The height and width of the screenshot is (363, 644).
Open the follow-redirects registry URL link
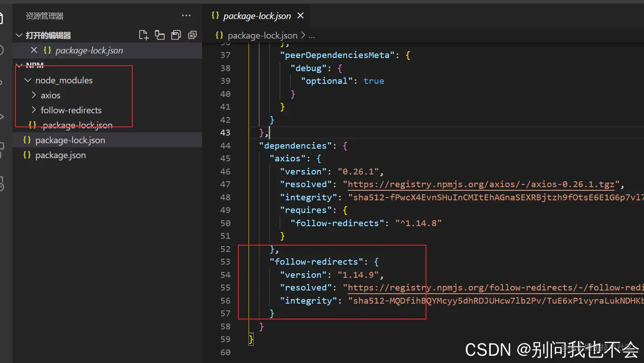coord(496,288)
